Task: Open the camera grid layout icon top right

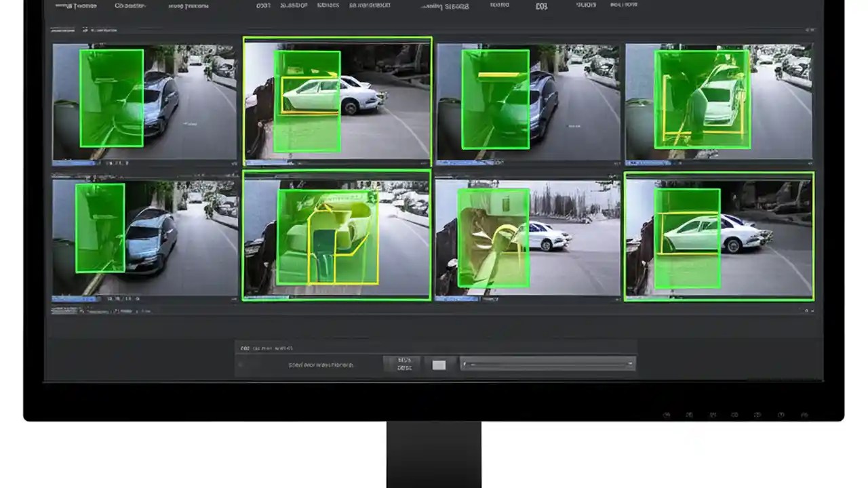Action: coord(812,30)
